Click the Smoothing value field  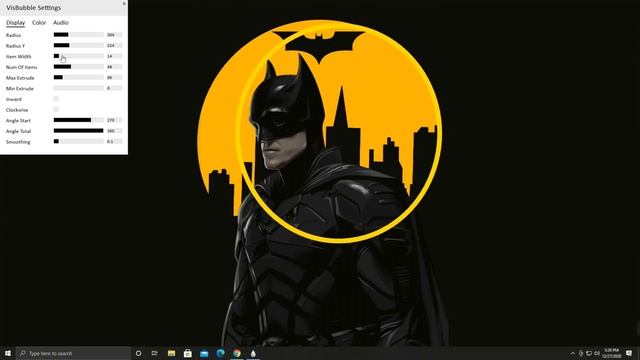point(114,141)
